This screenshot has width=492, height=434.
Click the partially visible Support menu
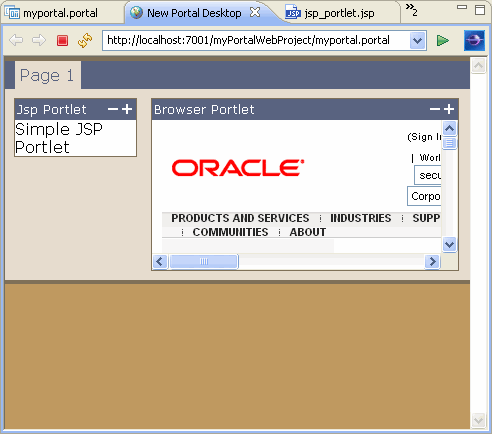click(426, 218)
